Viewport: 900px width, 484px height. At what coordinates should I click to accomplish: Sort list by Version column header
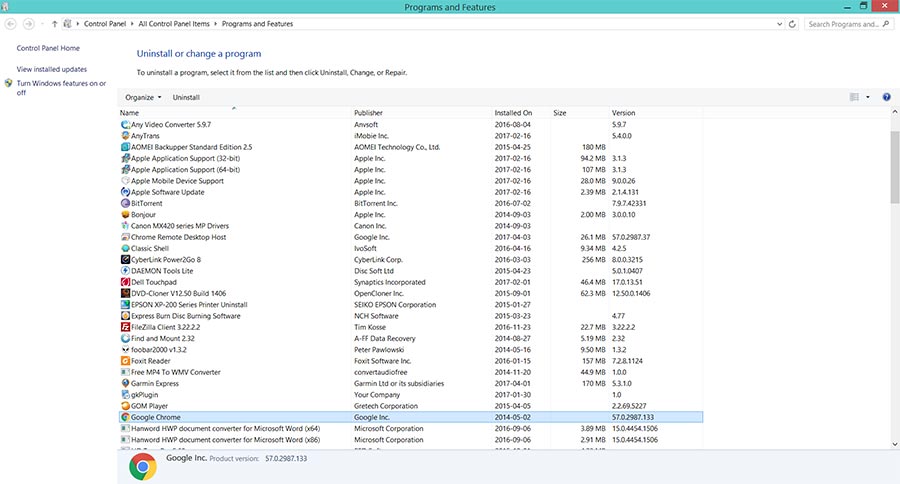[x=655, y=113]
